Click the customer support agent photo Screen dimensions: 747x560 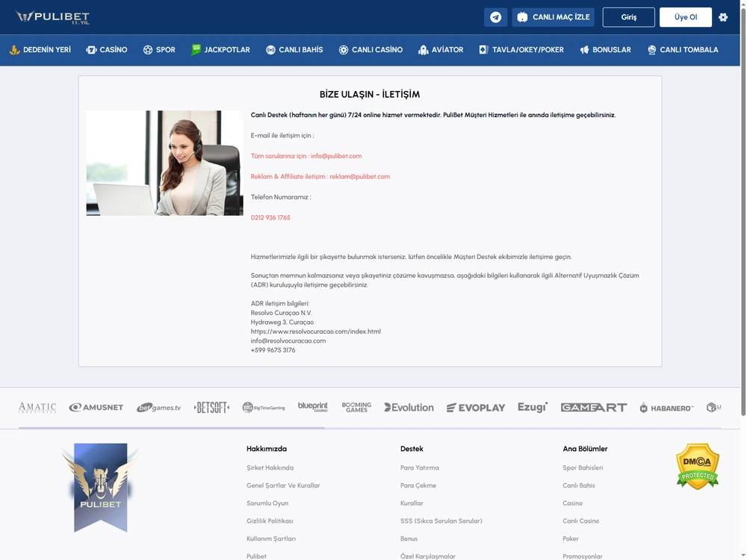coord(164,163)
